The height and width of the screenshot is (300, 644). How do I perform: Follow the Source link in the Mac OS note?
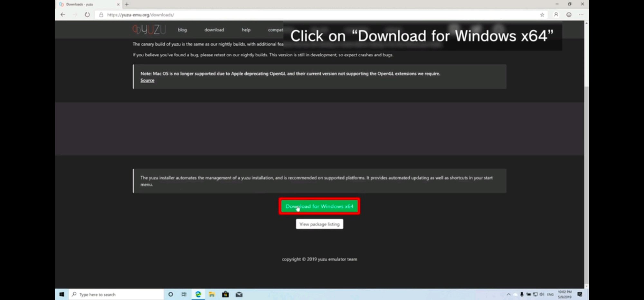147,80
